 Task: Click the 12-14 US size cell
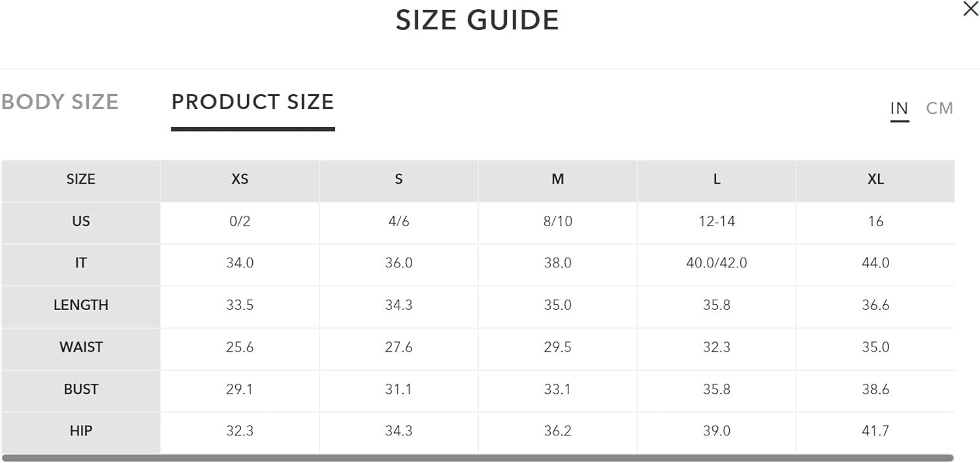click(717, 221)
